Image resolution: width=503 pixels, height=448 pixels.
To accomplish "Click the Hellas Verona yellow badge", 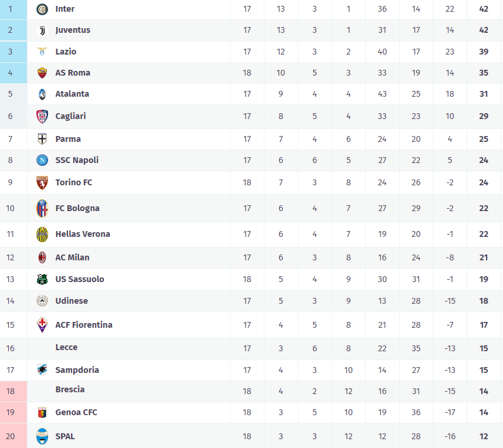I will [x=42, y=234].
